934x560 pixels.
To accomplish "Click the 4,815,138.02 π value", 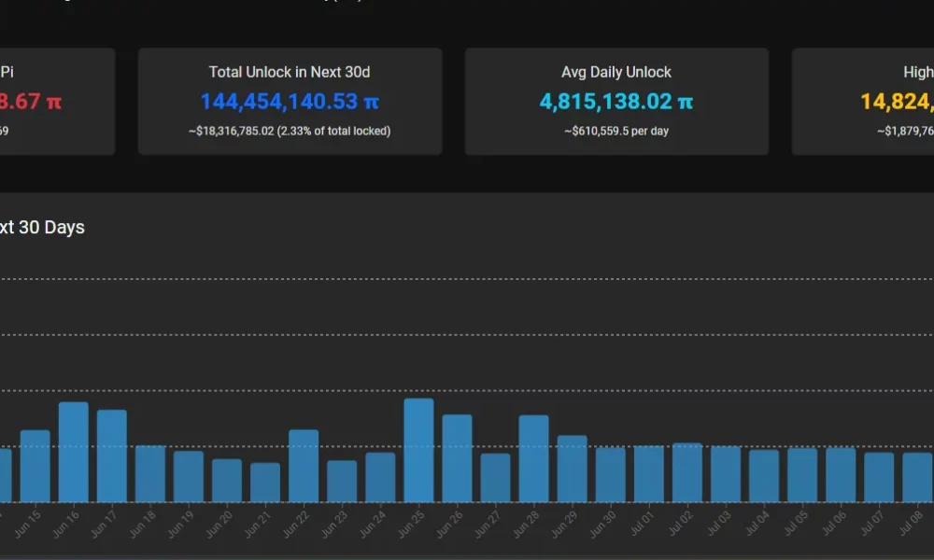I will 616,102.
